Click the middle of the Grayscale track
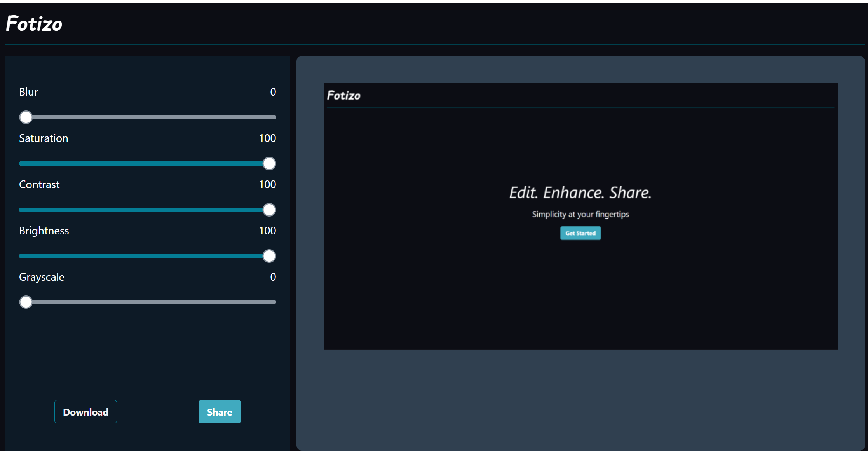 point(148,302)
